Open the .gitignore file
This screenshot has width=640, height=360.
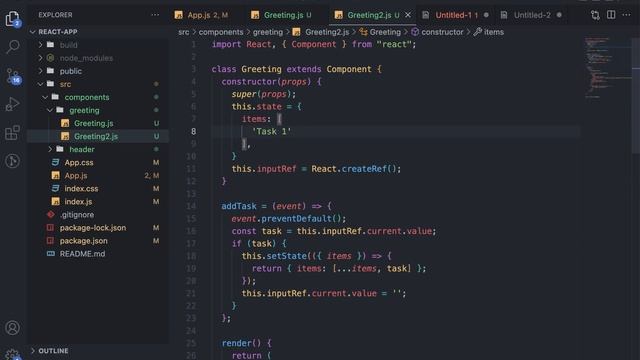tap(98, 214)
